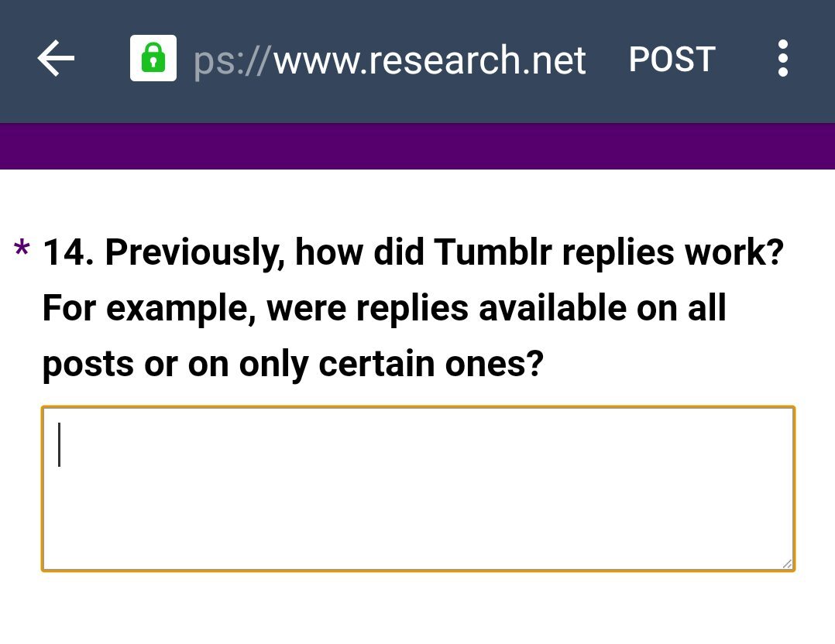Click the 'Previously, how did Tumblr' question line
Viewport: 835px width, 644px height.
[x=414, y=252]
